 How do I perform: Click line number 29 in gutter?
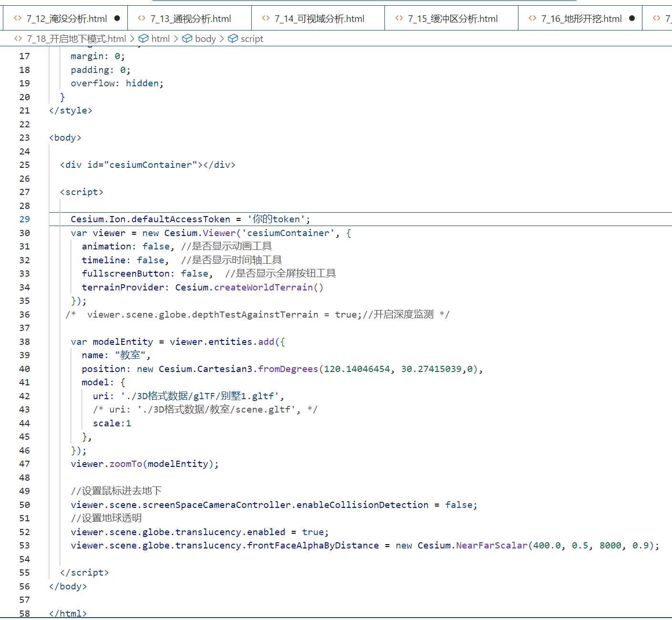(x=24, y=219)
